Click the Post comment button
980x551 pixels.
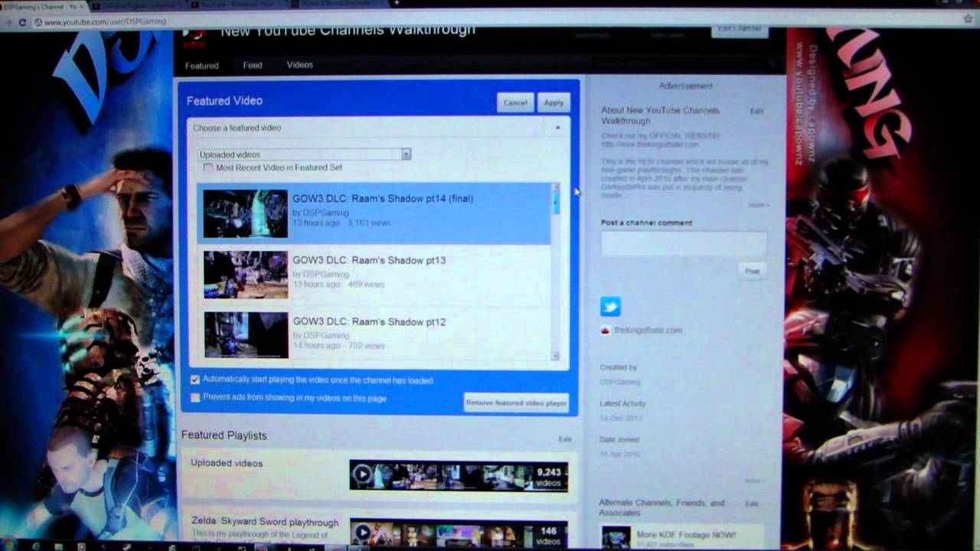tap(753, 271)
